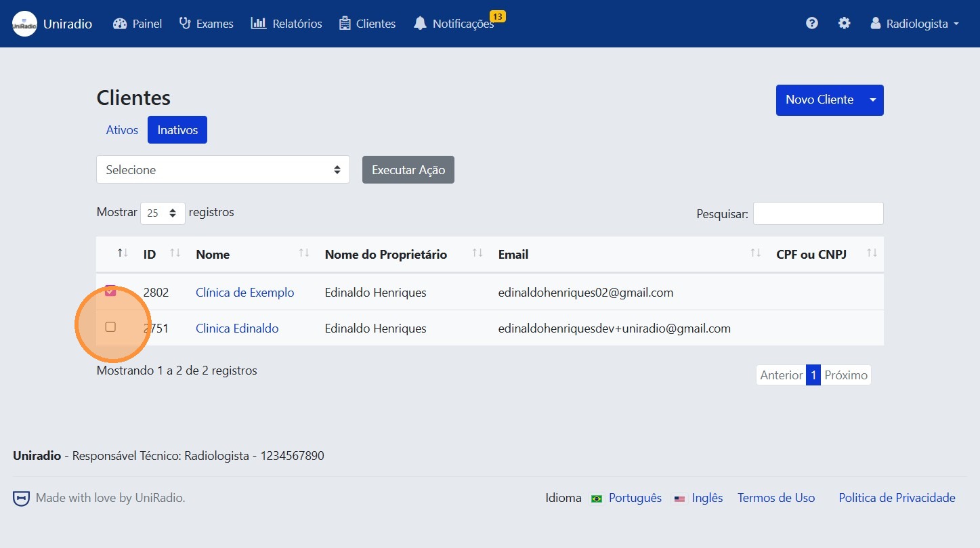Open settings via the gear icon
The width and height of the screenshot is (980, 548).
844,22
